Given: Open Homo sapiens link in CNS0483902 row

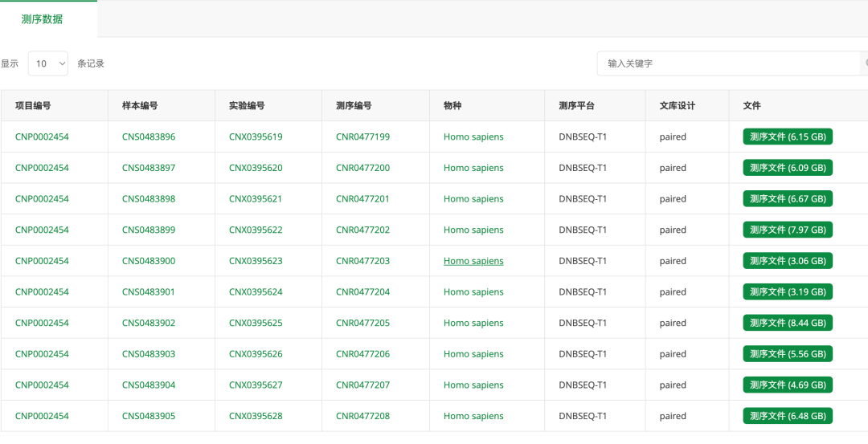Looking at the screenshot, I should (x=473, y=322).
